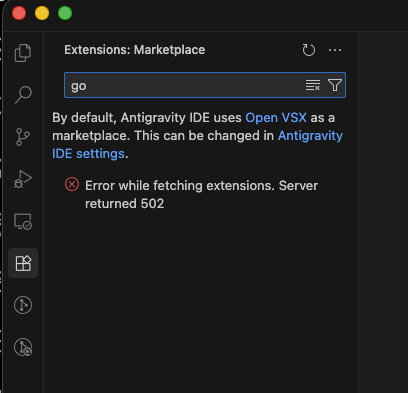Open the Search view in activity bar
Image resolution: width=408 pixels, height=393 pixels.
[23, 95]
